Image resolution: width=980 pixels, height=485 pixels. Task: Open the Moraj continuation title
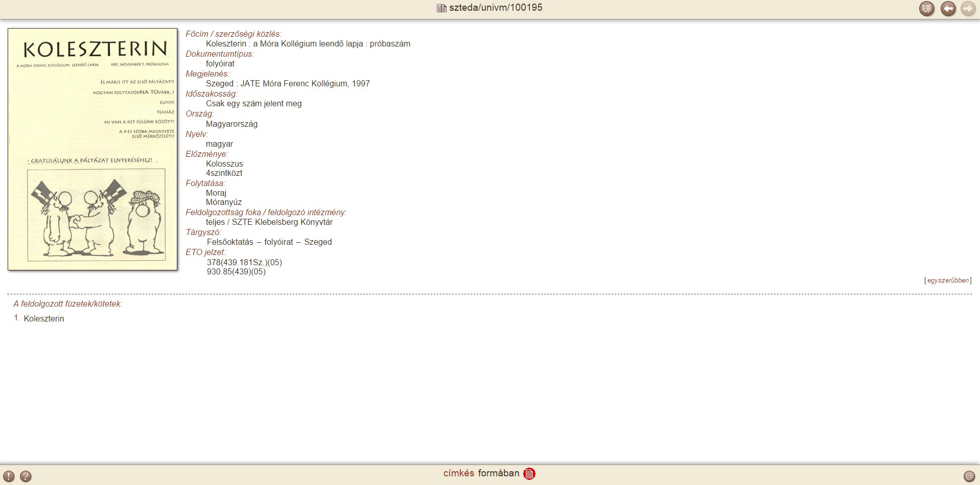click(x=216, y=193)
